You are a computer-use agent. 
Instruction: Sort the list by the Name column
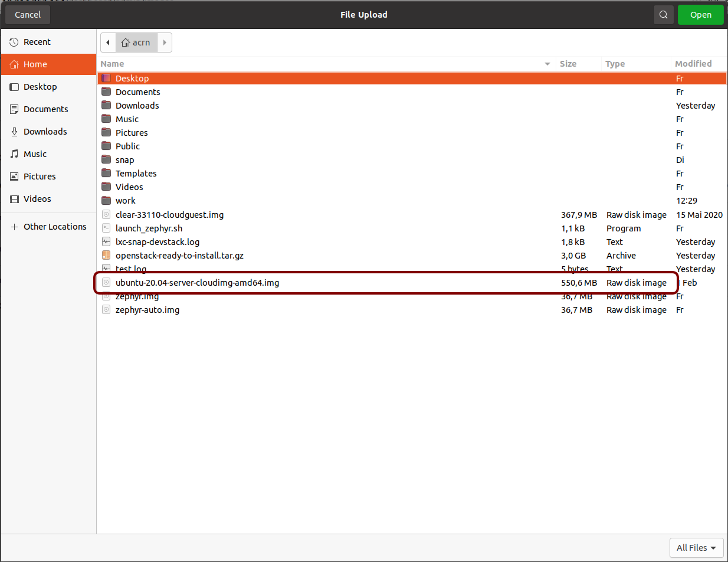326,64
